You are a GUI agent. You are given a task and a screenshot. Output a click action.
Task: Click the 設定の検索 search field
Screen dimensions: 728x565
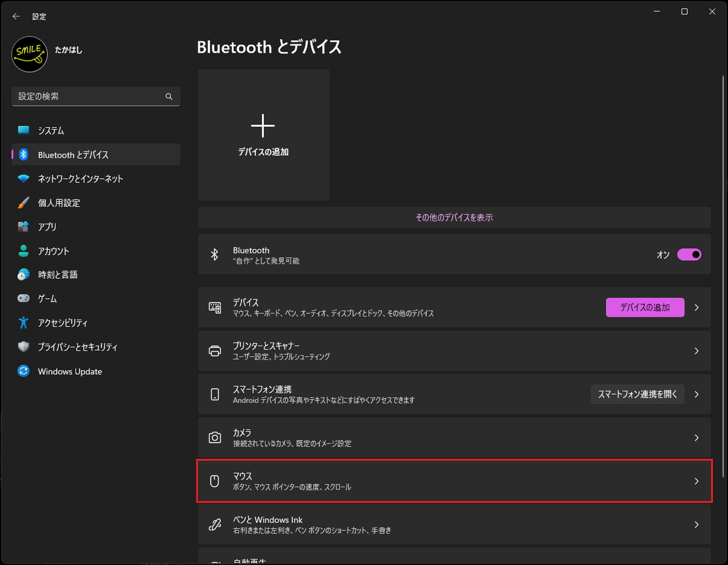(x=96, y=96)
